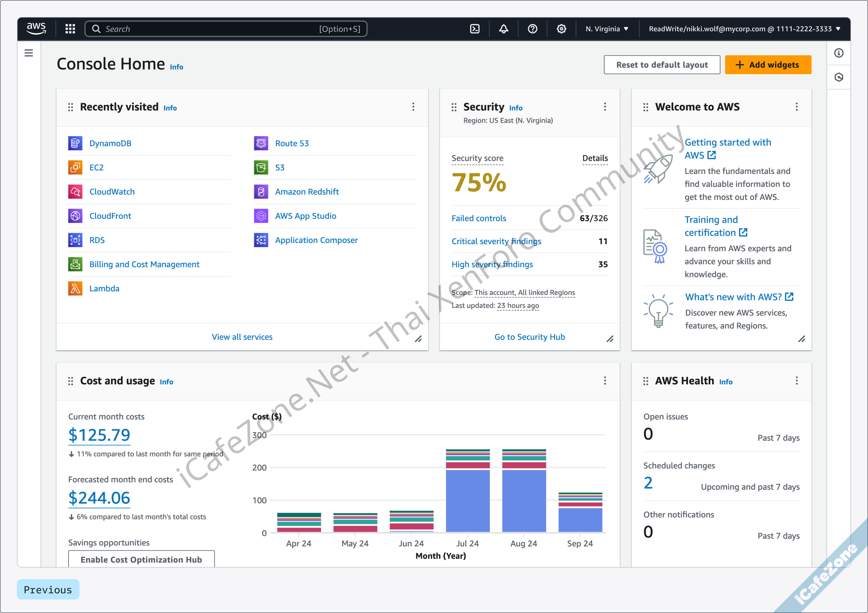
Task: Open Cost and usage widget kebab menu
Action: 605,380
